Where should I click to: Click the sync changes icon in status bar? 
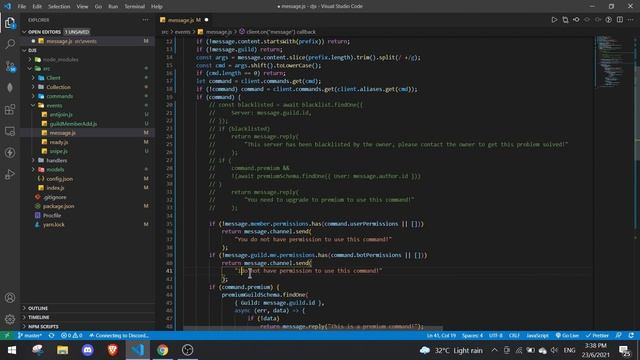coord(51,336)
